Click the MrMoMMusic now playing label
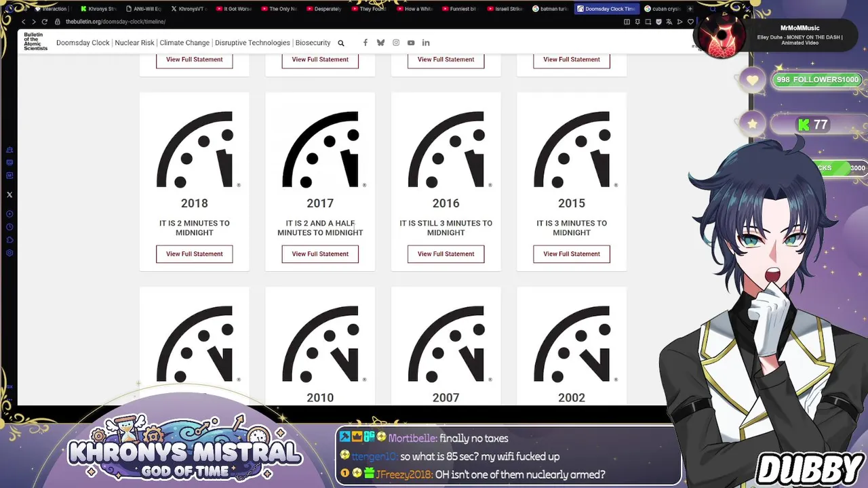This screenshot has height=488, width=868. pos(800,28)
